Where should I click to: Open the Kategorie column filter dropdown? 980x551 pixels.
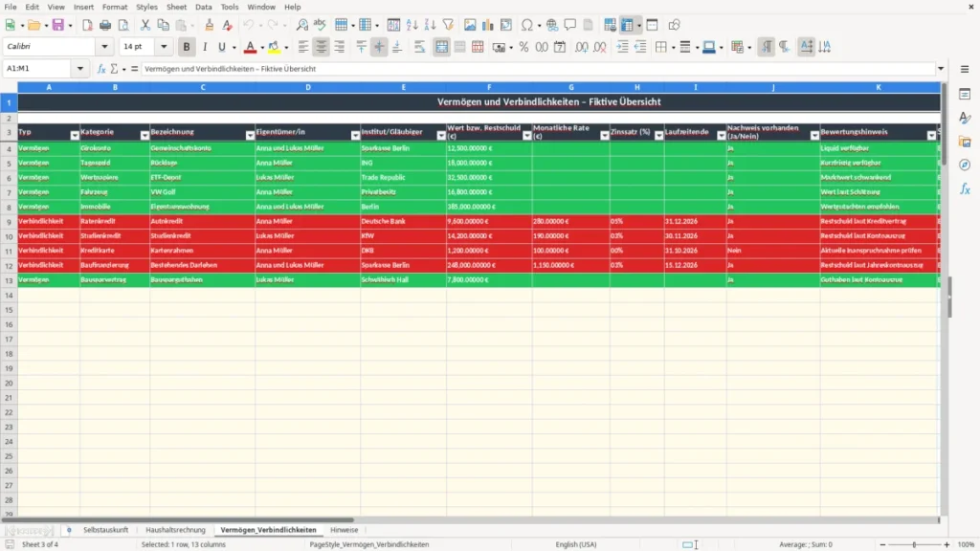(x=145, y=136)
